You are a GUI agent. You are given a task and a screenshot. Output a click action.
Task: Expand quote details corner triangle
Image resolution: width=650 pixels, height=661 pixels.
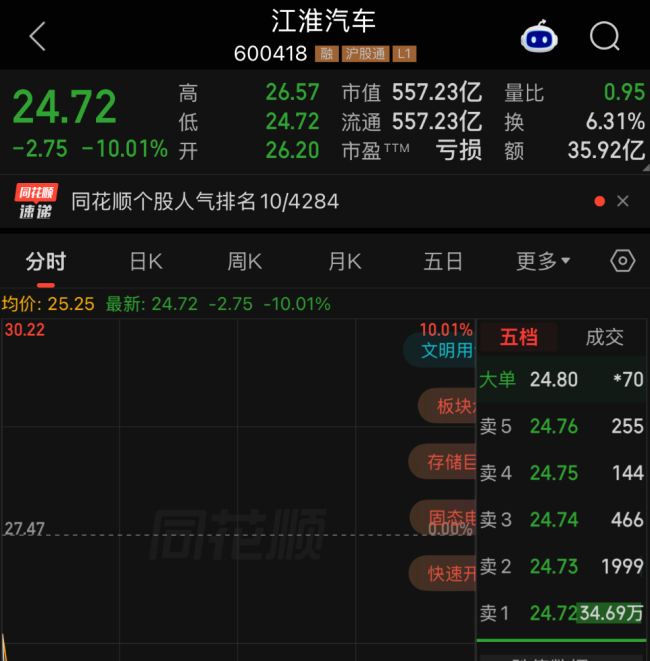(x=646, y=168)
